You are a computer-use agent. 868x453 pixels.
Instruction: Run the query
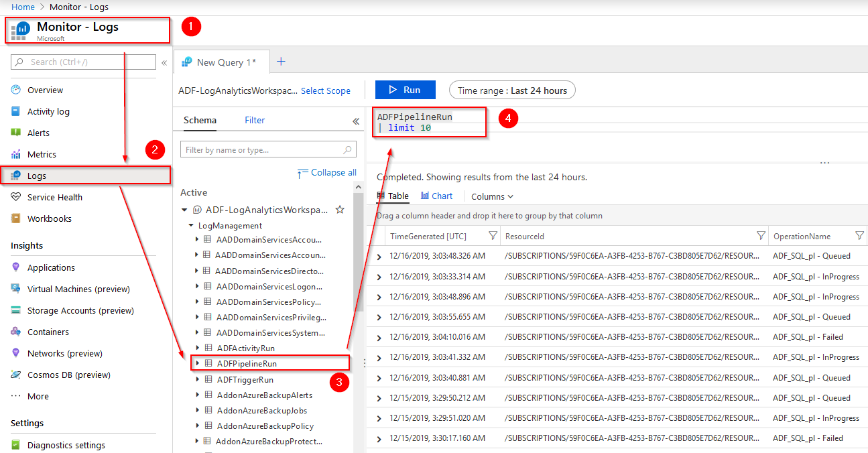tap(405, 90)
